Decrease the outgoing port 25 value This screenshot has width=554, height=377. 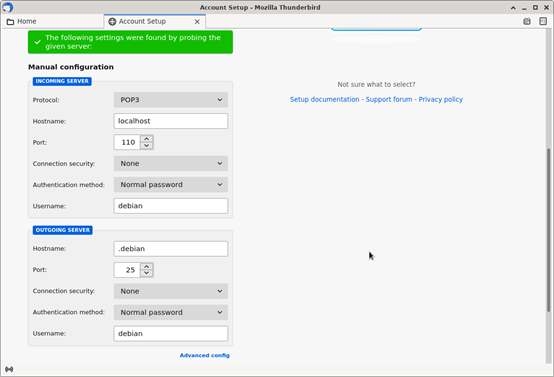pos(147,273)
